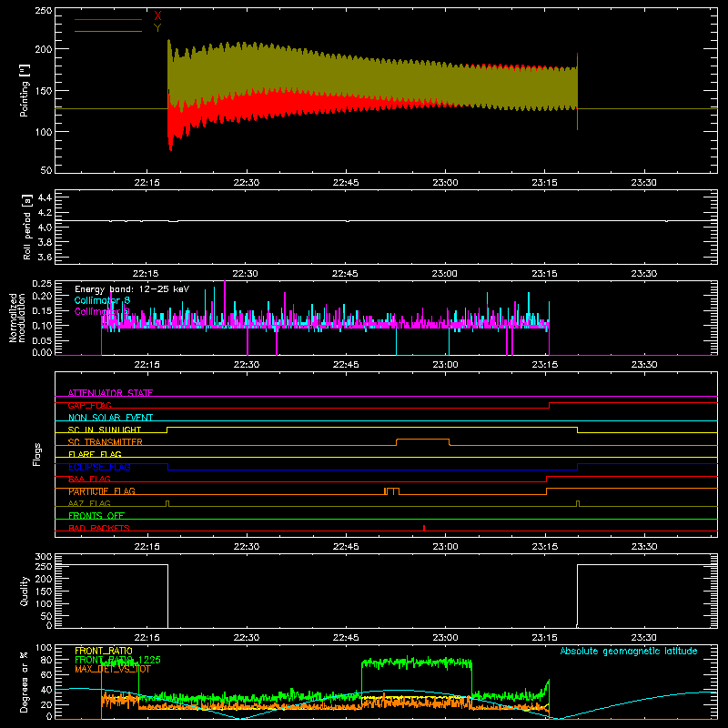Image resolution: width=728 pixels, height=728 pixels.
Task: Click 22:15 time label under Flags plot
Action: tap(147, 547)
